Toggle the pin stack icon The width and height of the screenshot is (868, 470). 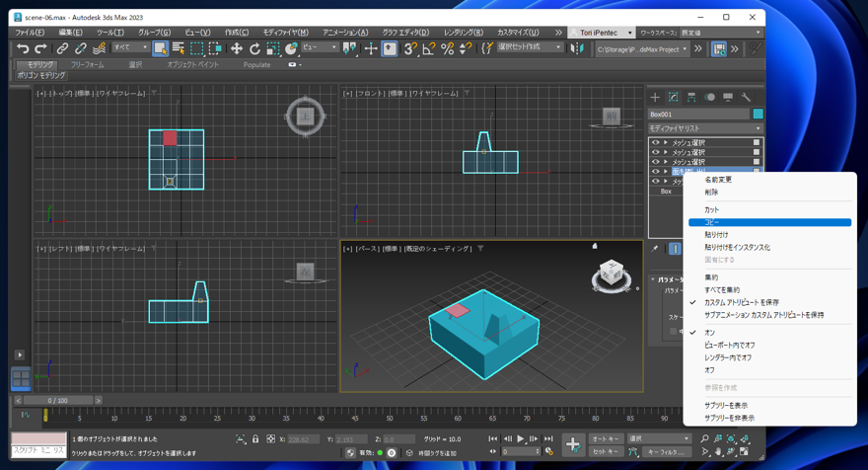point(655,248)
